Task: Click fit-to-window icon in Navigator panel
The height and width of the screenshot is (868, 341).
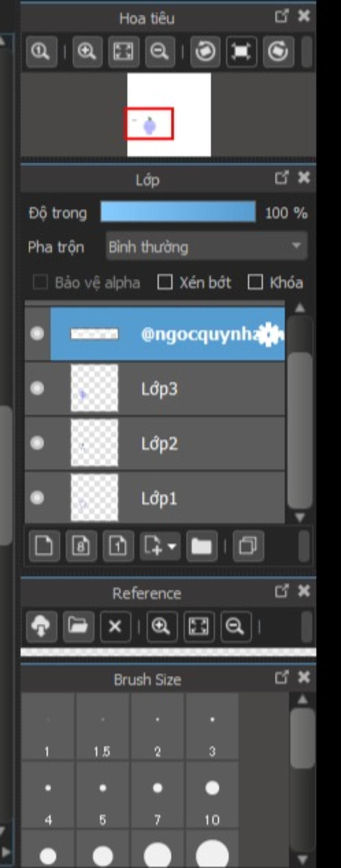Action: [x=123, y=52]
